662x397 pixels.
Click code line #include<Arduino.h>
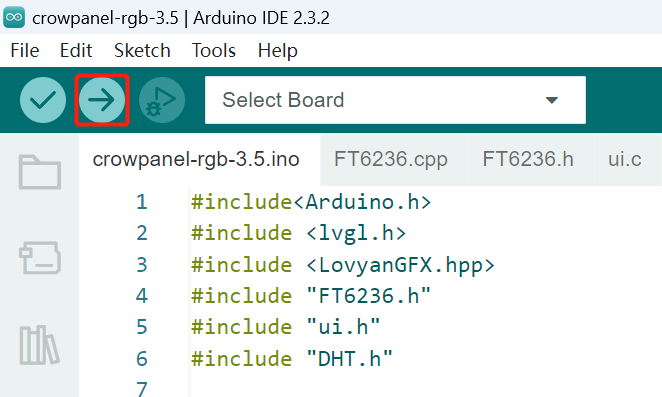pos(311,202)
